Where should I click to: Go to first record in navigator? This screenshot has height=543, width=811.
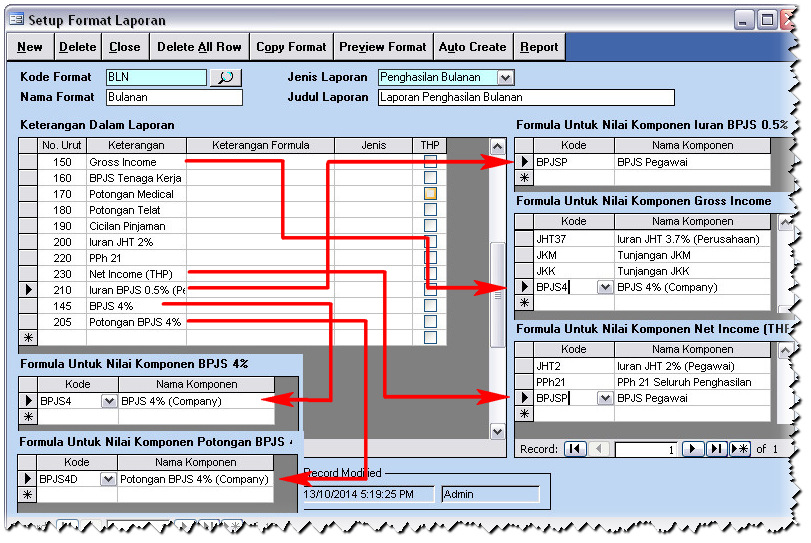tap(575, 449)
